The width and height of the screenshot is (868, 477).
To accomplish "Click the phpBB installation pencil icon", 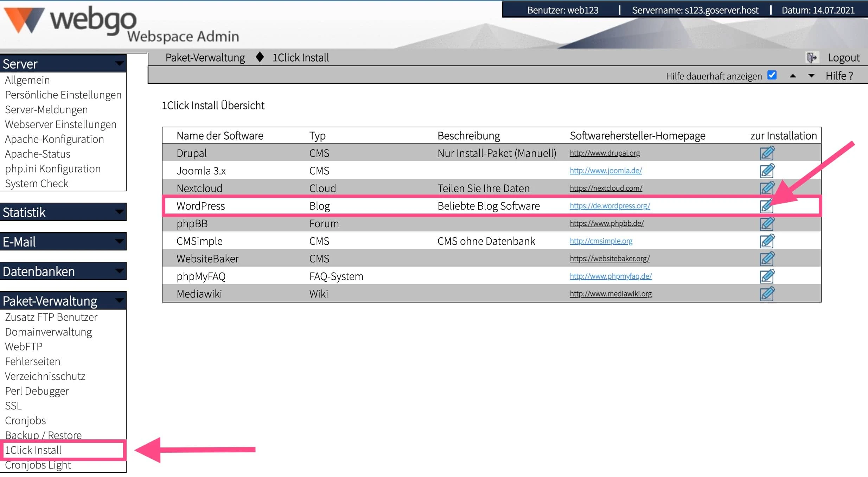I will pyautogui.click(x=767, y=223).
